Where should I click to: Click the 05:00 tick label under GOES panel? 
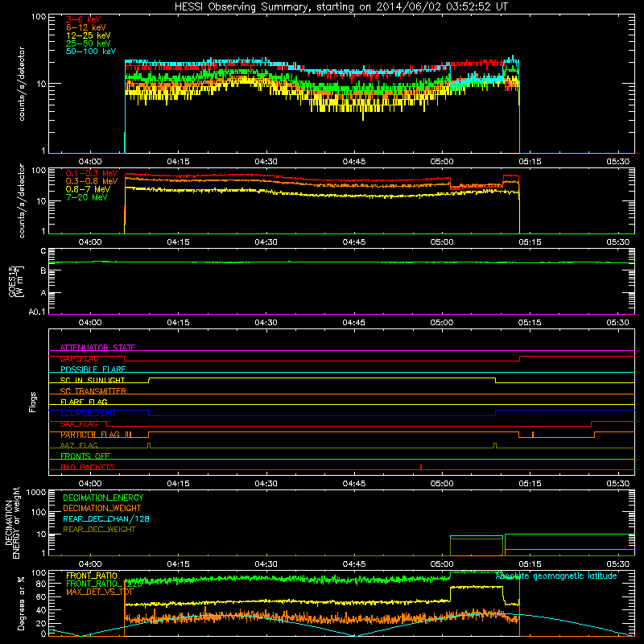click(442, 323)
